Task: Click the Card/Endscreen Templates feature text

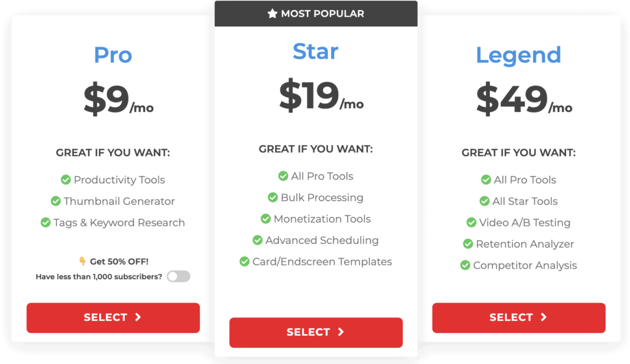Action: [322, 261]
